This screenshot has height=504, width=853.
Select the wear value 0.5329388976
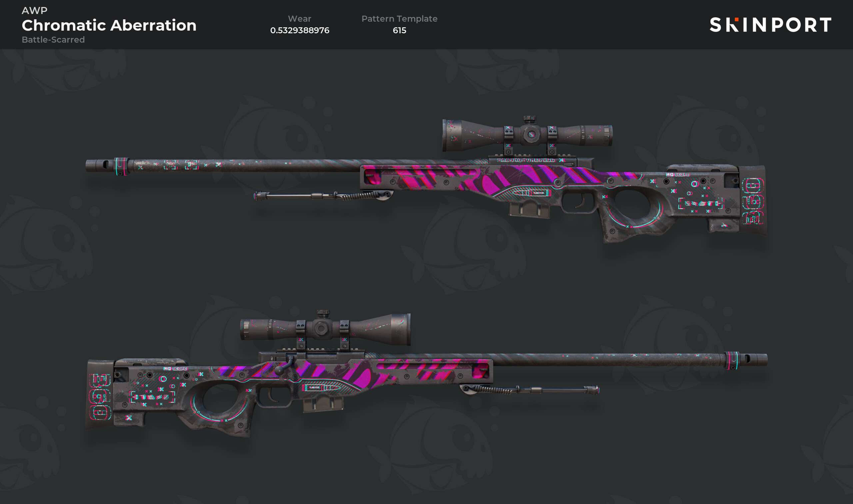coord(300,30)
